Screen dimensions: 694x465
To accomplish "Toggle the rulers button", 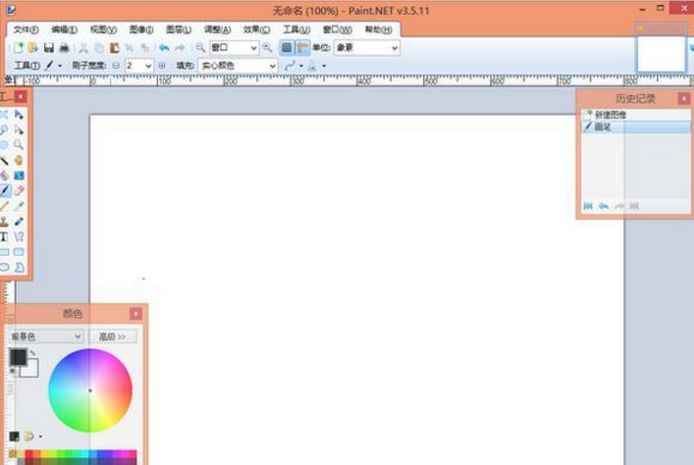I will tap(302, 47).
